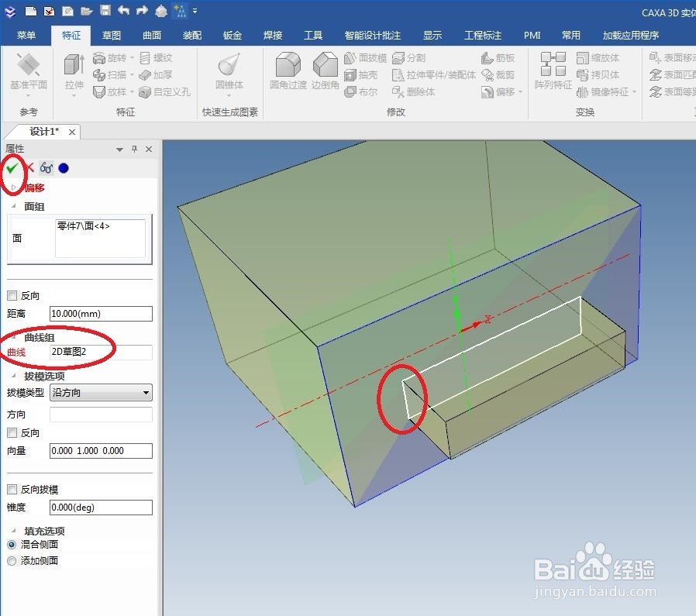This screenshot has height=616, width=696.
Task: Select 零件7\面<4> in face list
Action: pyautogui.click(x=84, y=226)
